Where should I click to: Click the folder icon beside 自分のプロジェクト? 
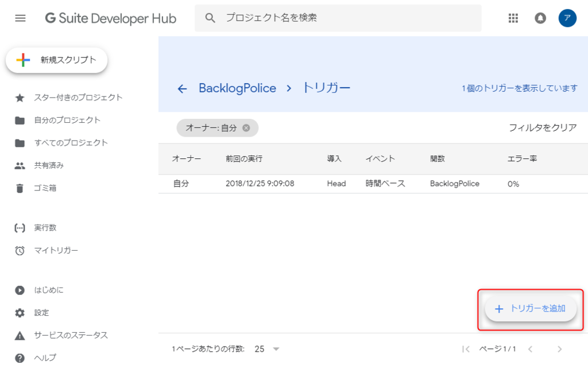(20, 121)
